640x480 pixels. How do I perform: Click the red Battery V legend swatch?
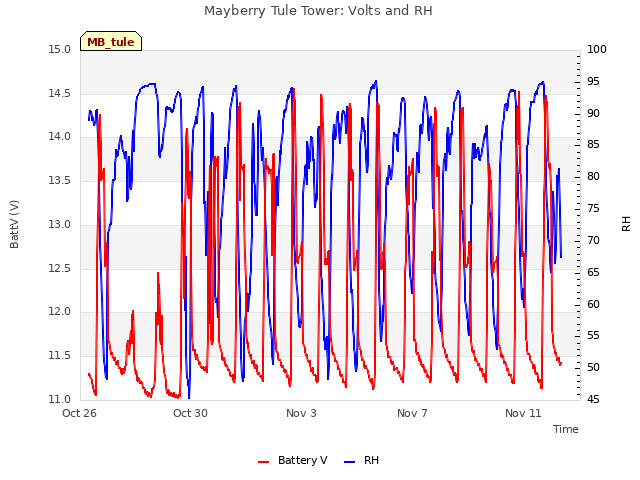[x=264, y=462]
